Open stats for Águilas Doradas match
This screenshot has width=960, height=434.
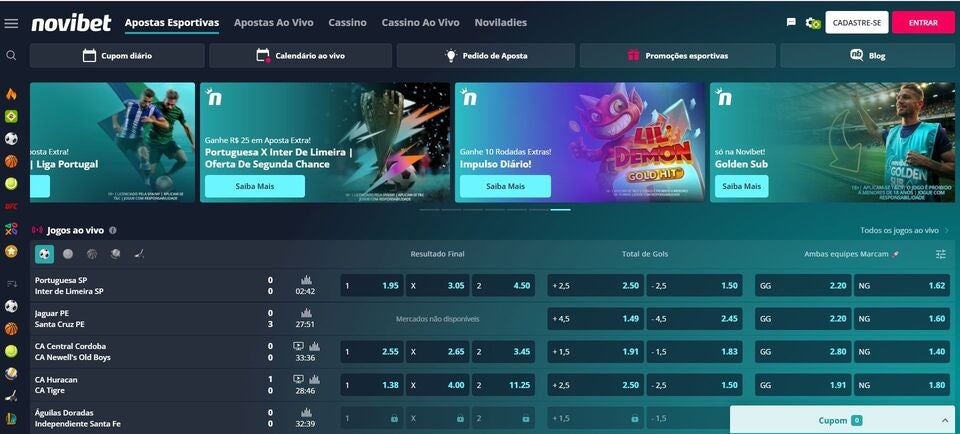306,413
